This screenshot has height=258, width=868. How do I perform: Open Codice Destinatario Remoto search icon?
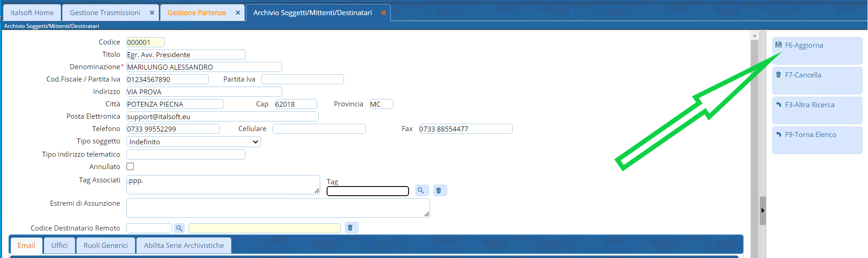click(x=179, y=228)
